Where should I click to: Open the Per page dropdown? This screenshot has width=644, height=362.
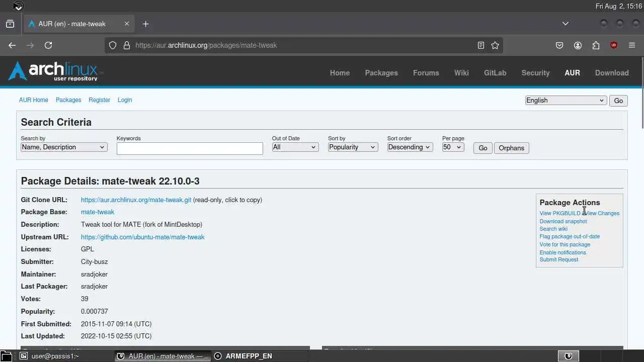click(453, 147)
